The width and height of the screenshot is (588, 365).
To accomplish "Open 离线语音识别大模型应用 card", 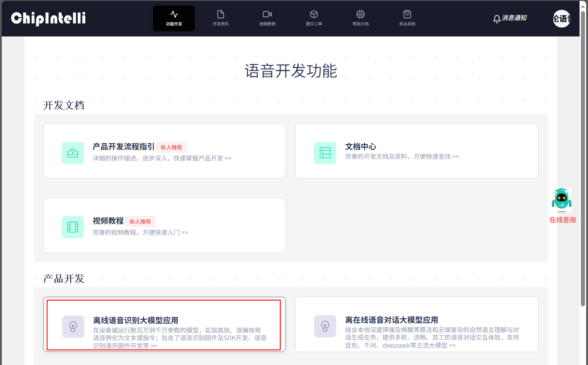I will coord(164,324).
